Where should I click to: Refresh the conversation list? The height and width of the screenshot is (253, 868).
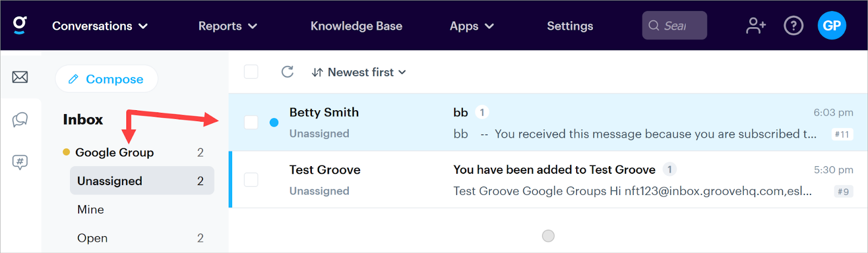click(288, 72)
